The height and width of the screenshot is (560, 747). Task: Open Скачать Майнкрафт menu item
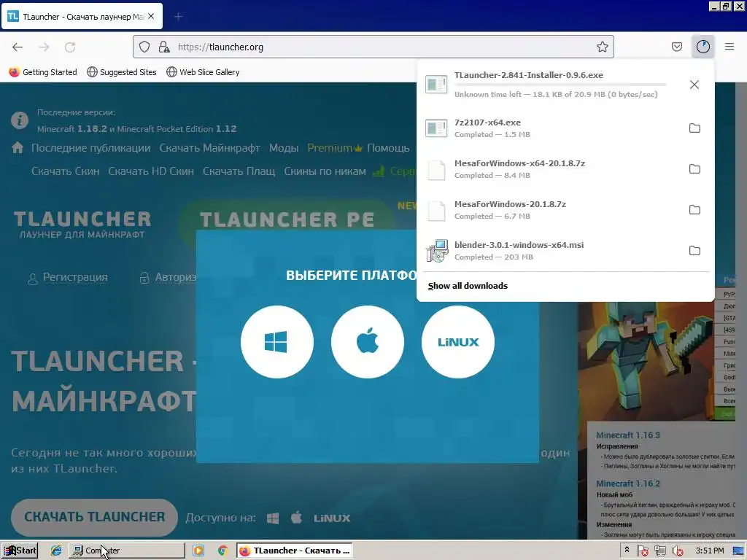point(209,148)
